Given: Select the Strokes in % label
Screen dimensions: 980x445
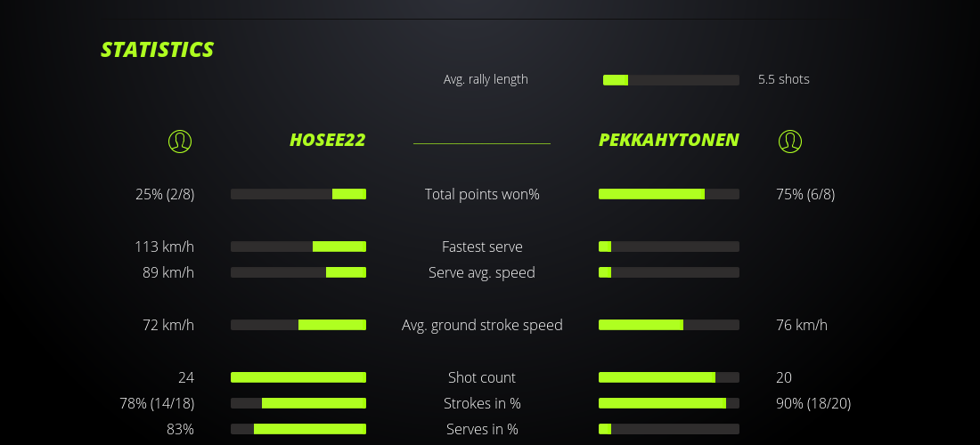Looking at the screenshot, I should coord(482,403).
